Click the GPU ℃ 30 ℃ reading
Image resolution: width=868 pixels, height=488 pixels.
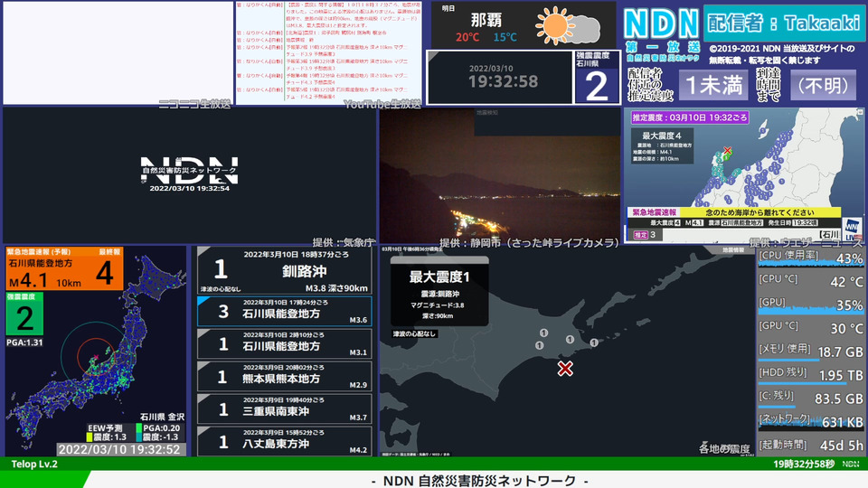coord(846,328)
